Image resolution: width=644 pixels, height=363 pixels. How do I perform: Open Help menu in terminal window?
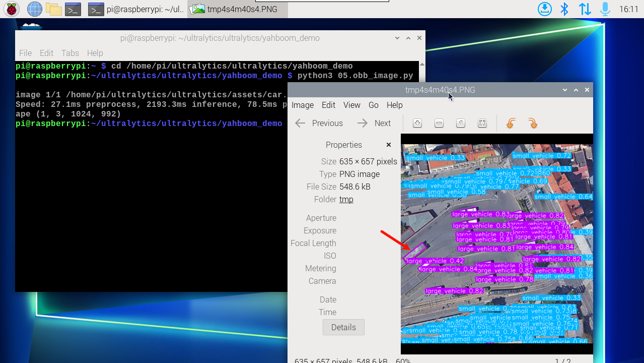click(95, 53)
